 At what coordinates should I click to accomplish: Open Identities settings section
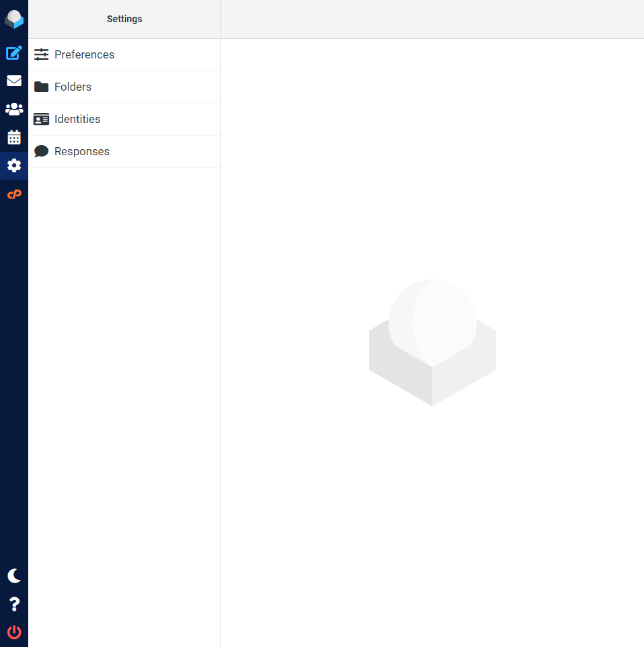[124, 119]
